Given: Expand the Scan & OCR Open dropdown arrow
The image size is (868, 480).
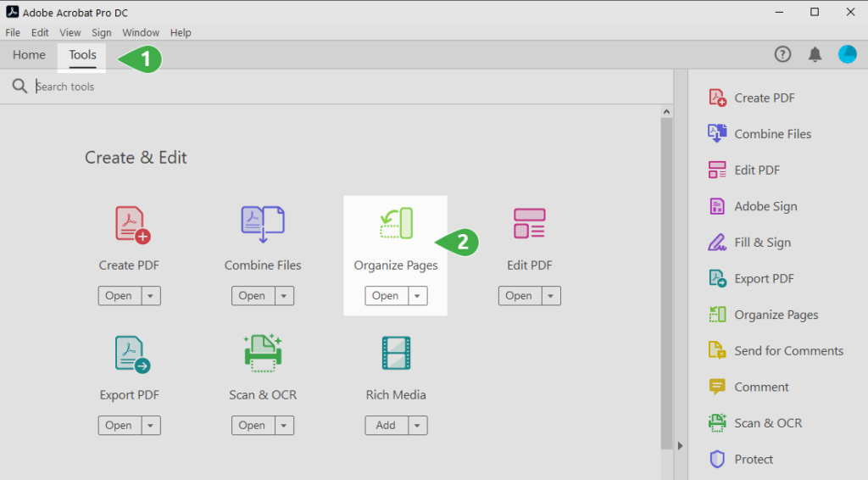Looking at the screenshot, I should click(284, 425).
